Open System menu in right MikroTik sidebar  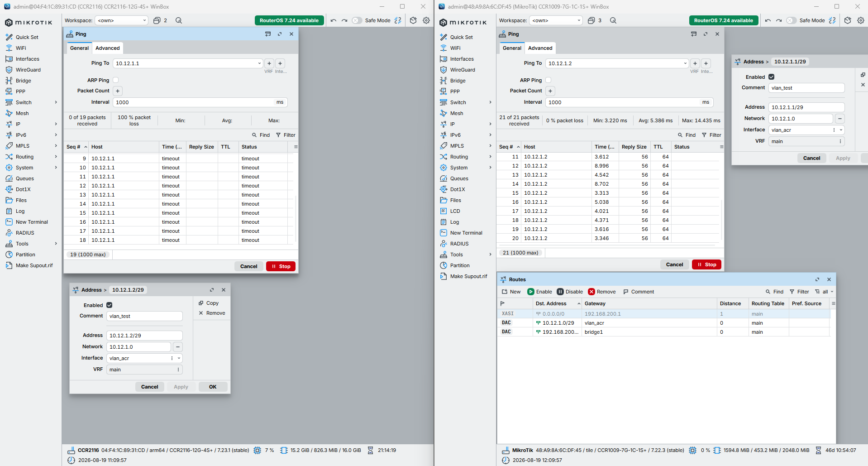pyautogui.click(x=459, y=168)
